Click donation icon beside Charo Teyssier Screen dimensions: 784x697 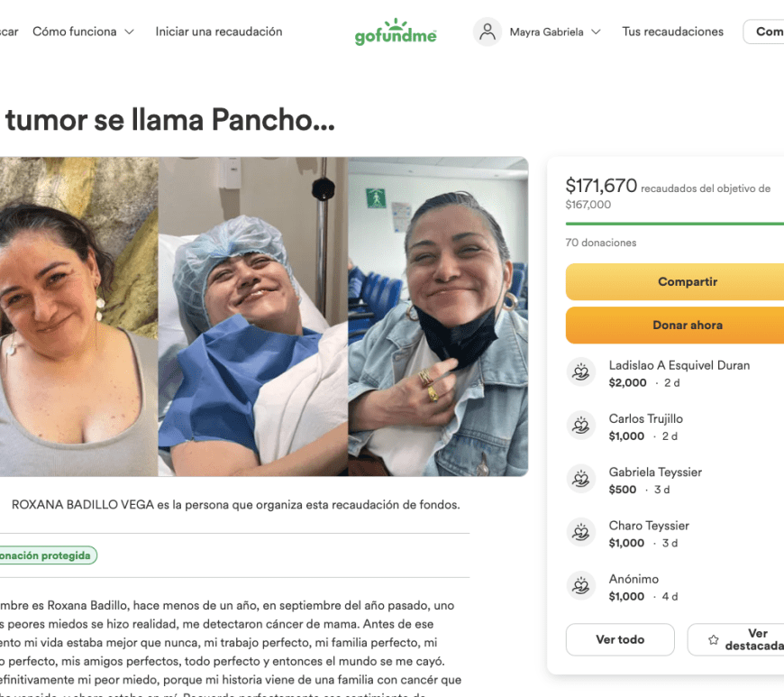(x=580, y=532)
